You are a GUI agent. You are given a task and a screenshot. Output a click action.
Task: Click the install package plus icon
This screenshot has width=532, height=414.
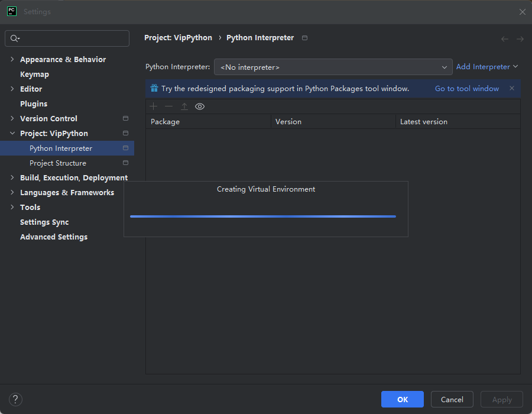[x=154, y=106]
